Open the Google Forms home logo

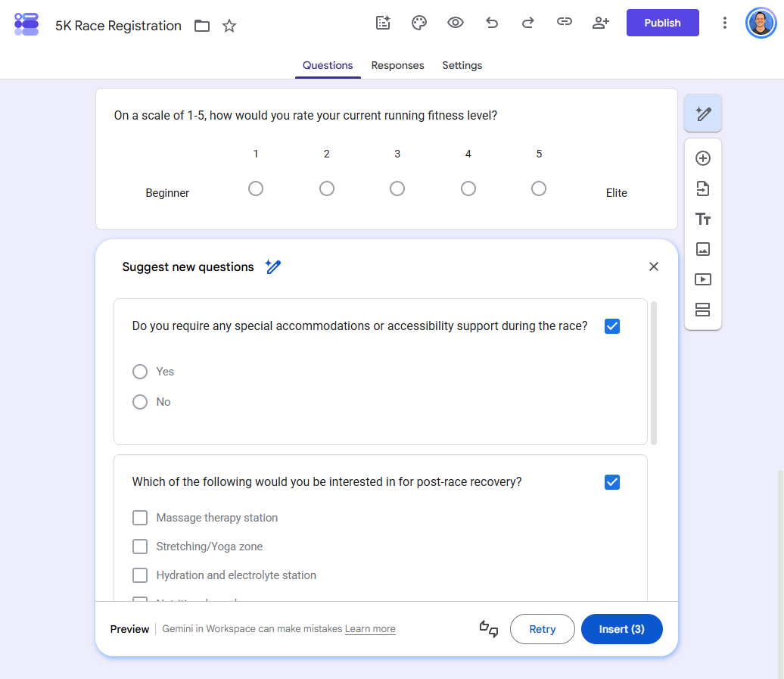(26, 24)
